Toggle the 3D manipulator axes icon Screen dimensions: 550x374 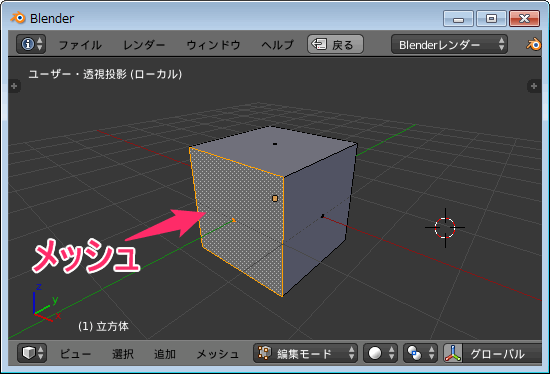click(453, 353)
